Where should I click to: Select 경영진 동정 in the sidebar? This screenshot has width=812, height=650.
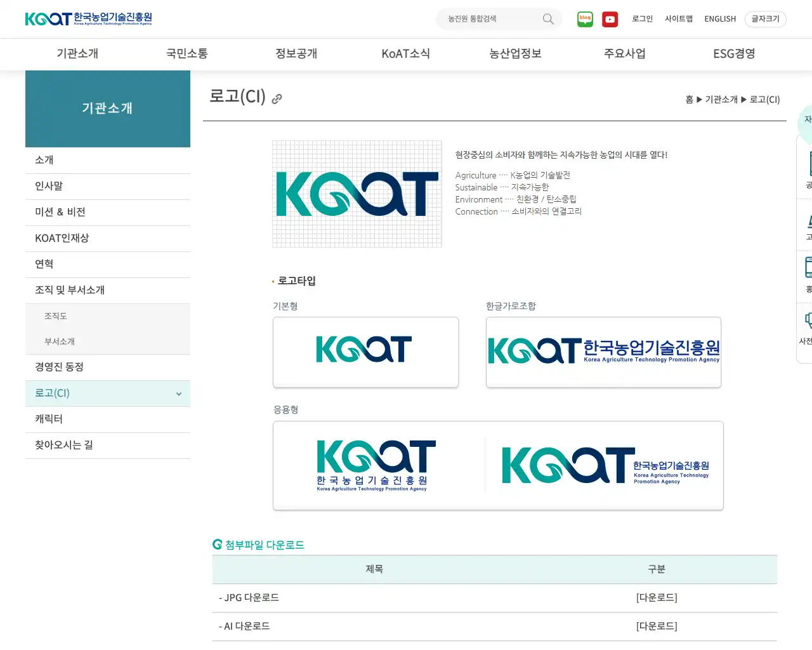(108, 367)
